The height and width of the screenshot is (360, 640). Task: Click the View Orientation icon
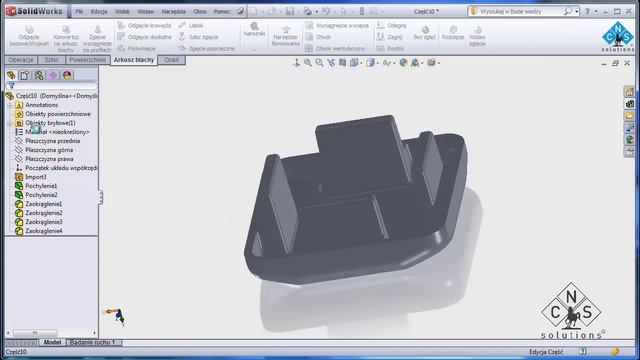[354, 63]
